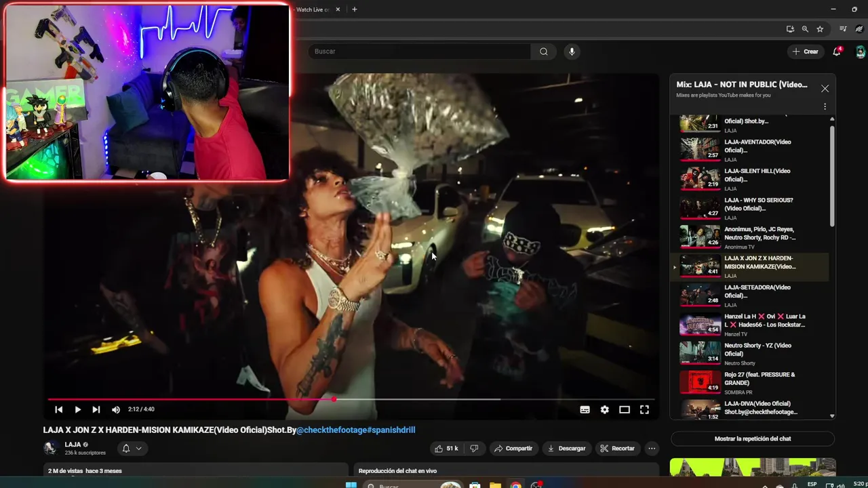Open Windows Start menu
Image resolution: width=868 pixels, height=488 pixels.
click(x=351, y=485)
